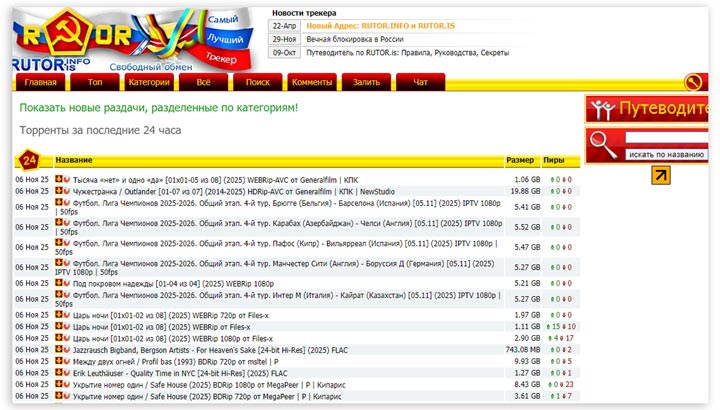Viewport: 720px width, 410px height.
Task: Open news Вечная блокировка в России
Action: [x=355, y=39]
